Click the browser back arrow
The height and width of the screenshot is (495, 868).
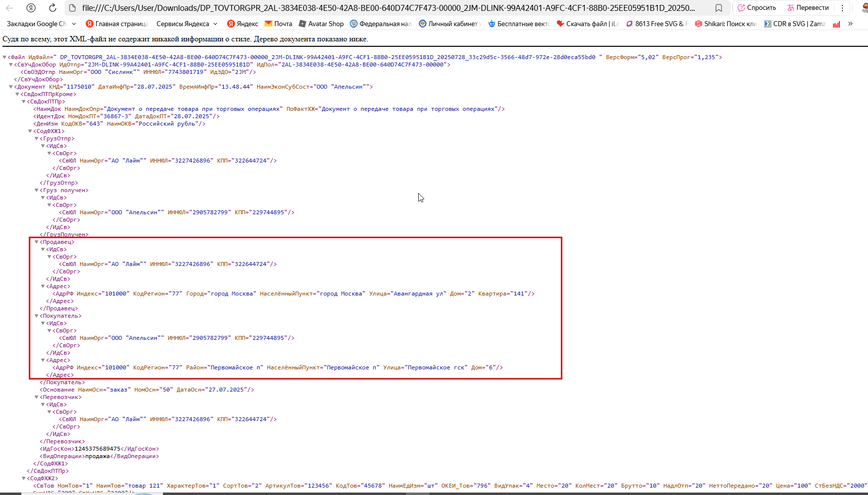[9, 8]
